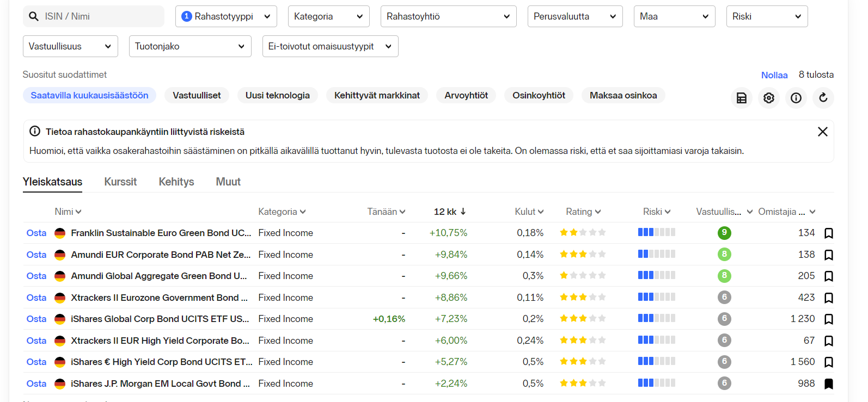Click the sustainability score 6 badge for iShares Global Corp

724,319
